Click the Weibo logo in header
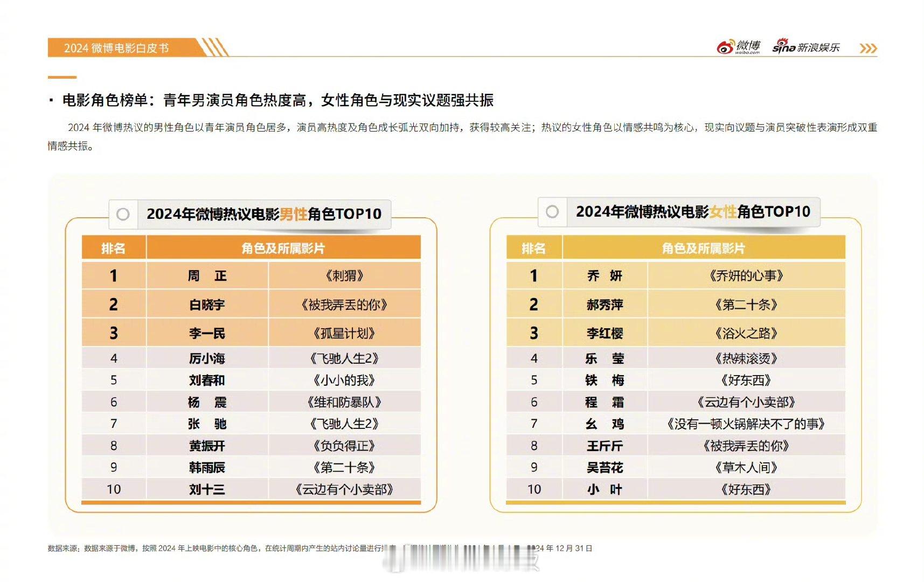The height and width of the screenshot is (582, 924). 739,47
